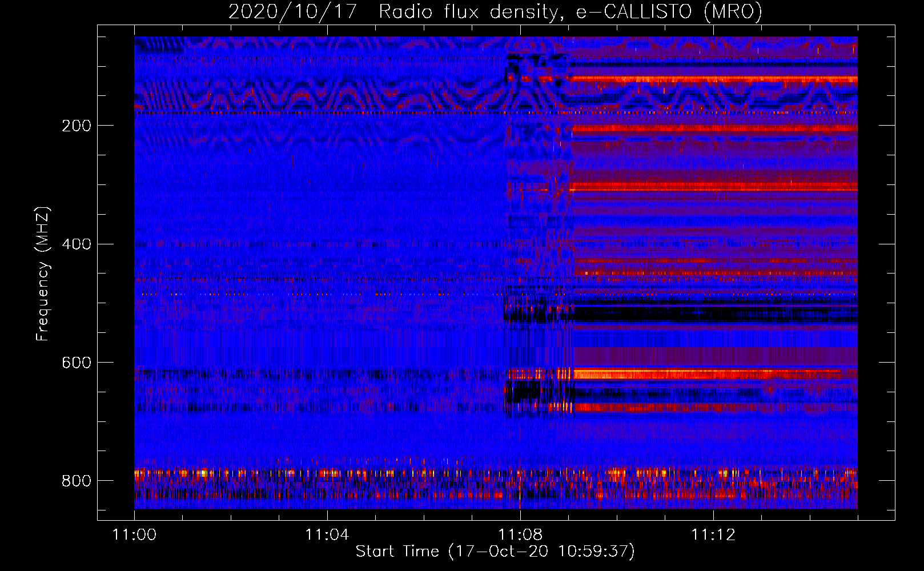The width and height of the screenshot is (924, 571).
Task: Click the '600' frequency tick label
Action: click(77, 363)
